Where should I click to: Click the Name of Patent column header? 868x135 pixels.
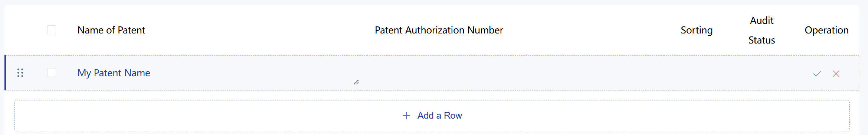111,30
